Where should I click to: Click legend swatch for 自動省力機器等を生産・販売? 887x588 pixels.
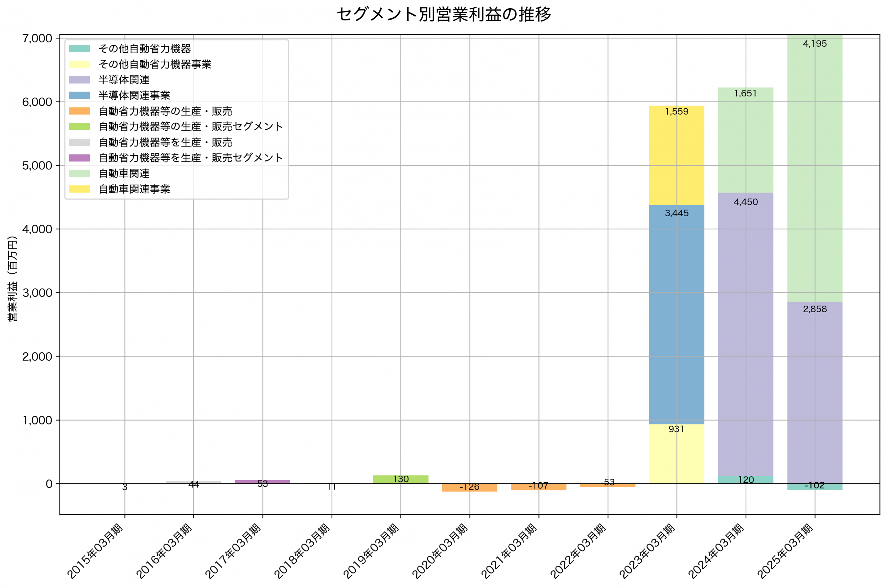(79, 142)
